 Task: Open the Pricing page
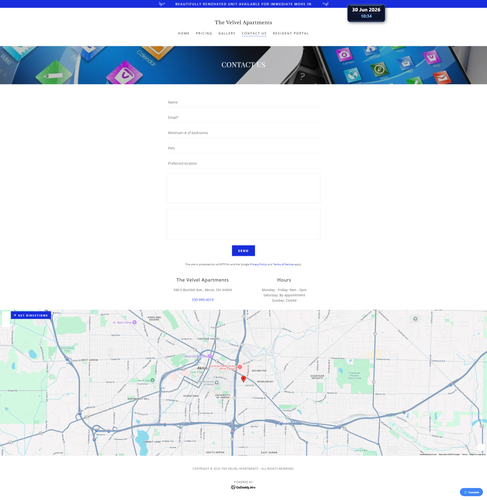[204, 33]
